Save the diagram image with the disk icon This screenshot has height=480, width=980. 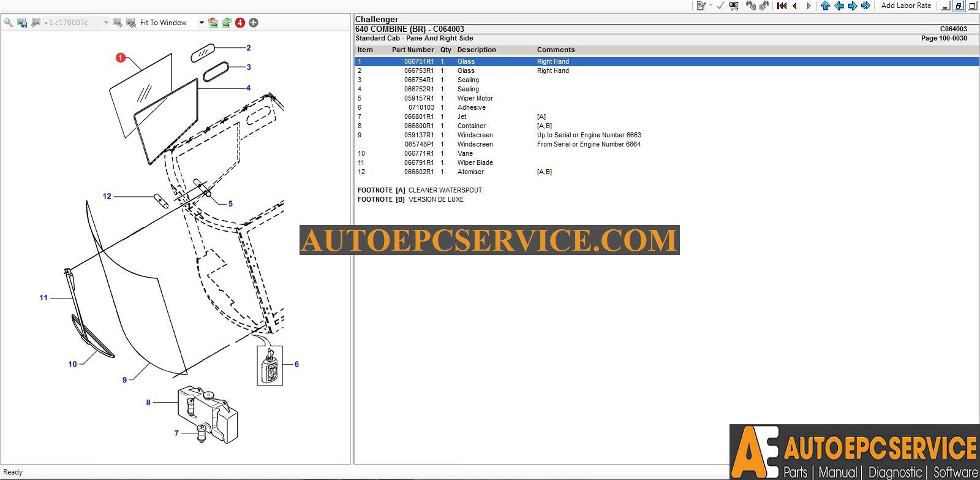click(22, 23)
